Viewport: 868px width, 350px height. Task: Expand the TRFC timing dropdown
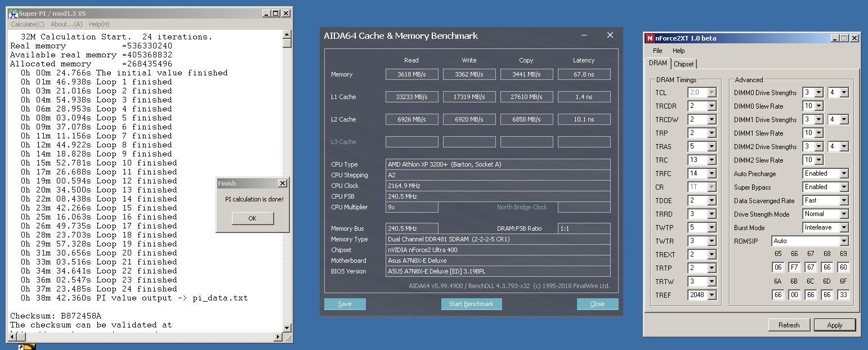point(712,173)
